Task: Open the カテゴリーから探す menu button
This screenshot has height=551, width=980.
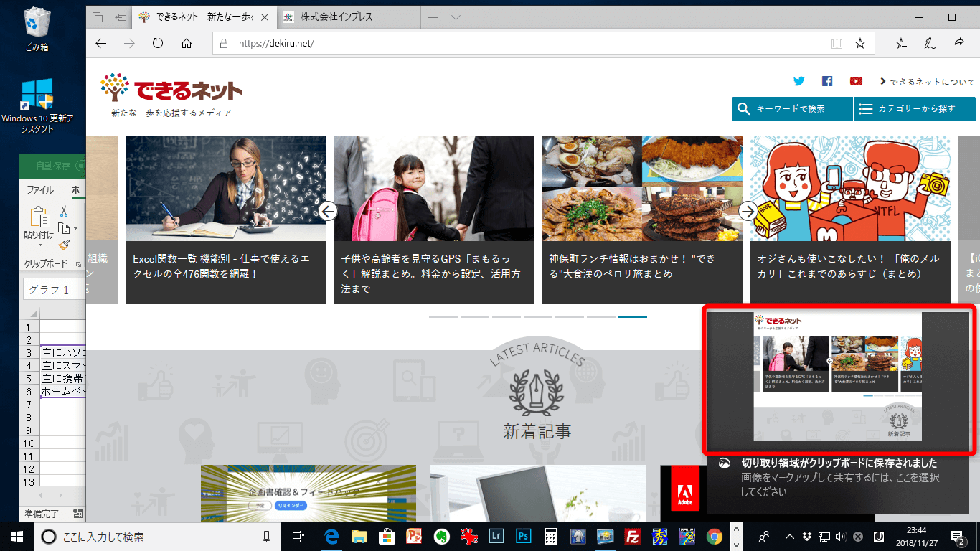Action: (x=915, y=109)
